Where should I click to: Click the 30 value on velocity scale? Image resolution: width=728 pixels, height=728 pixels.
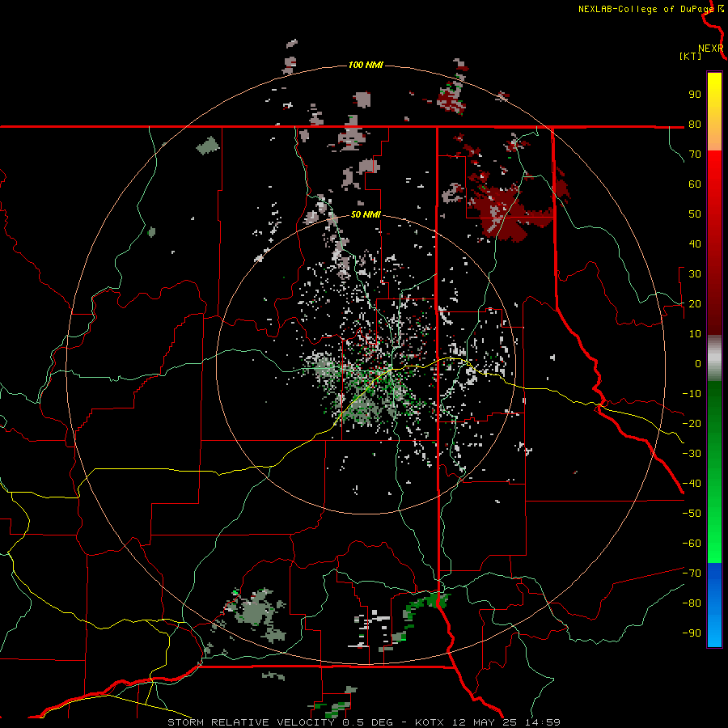coord(695,274)
